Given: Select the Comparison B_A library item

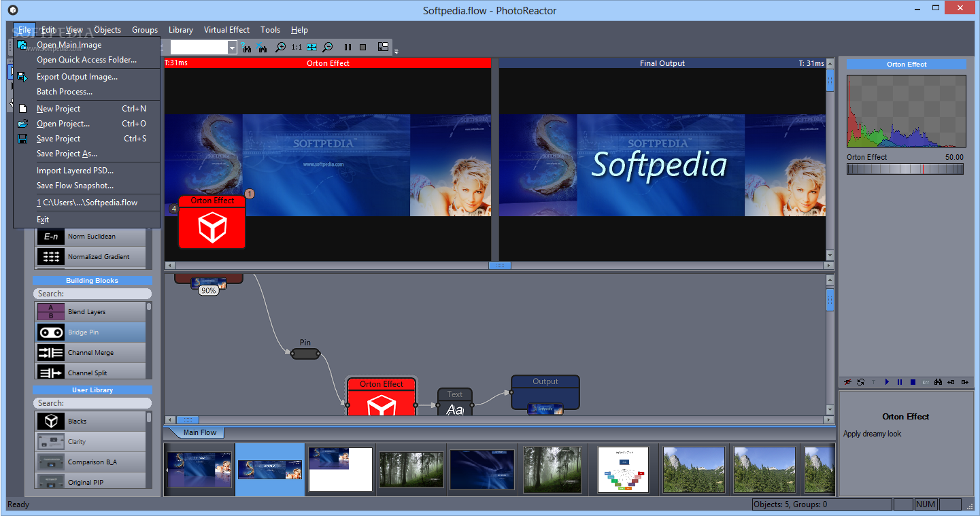Looking at the screenshot, I should 90,462.
